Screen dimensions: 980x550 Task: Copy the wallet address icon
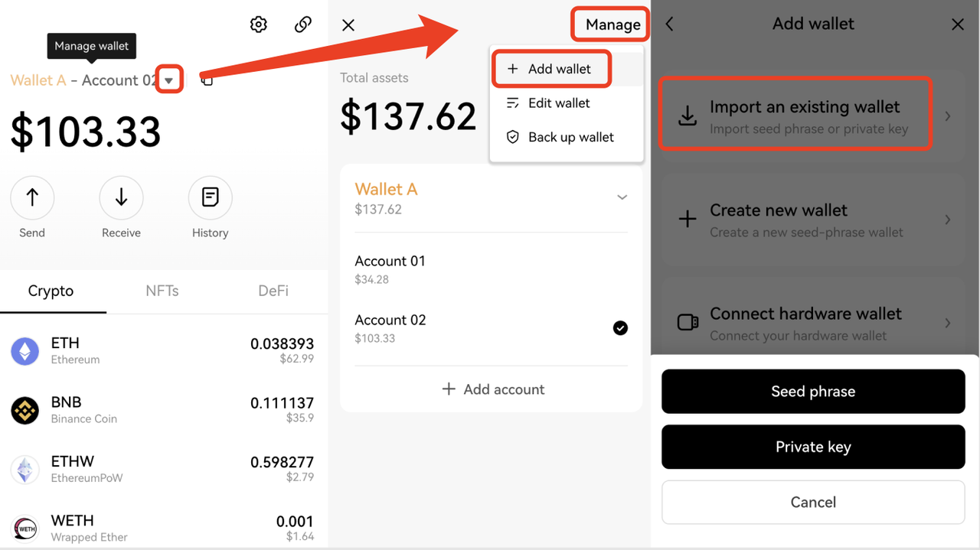point(207,80)
